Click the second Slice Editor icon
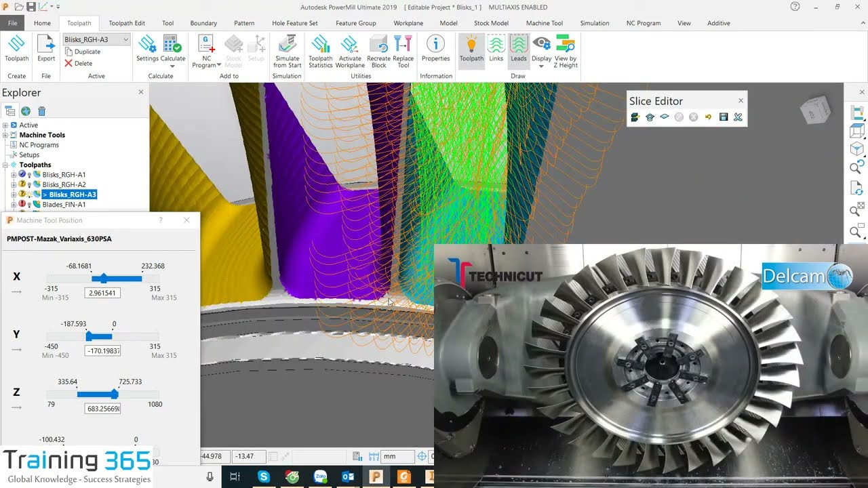This screenshot has height=488, width=868. [x=650, y=117]
